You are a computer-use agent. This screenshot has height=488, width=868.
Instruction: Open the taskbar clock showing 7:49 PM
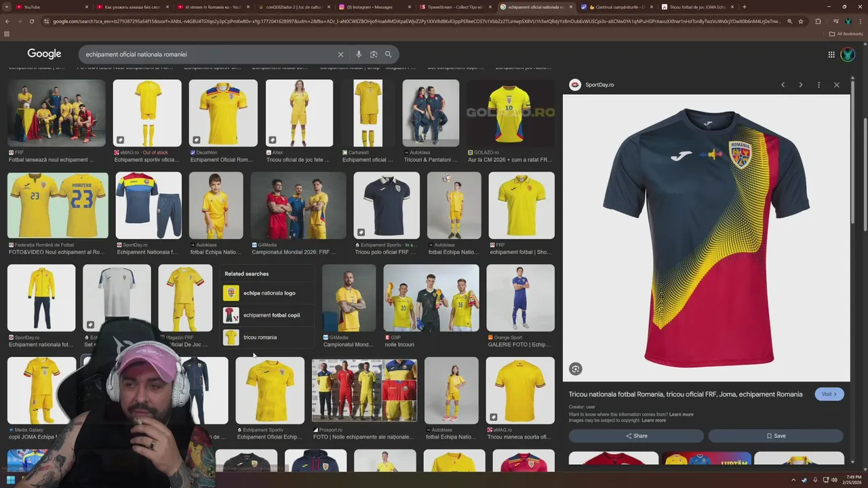tap(852, 481)
